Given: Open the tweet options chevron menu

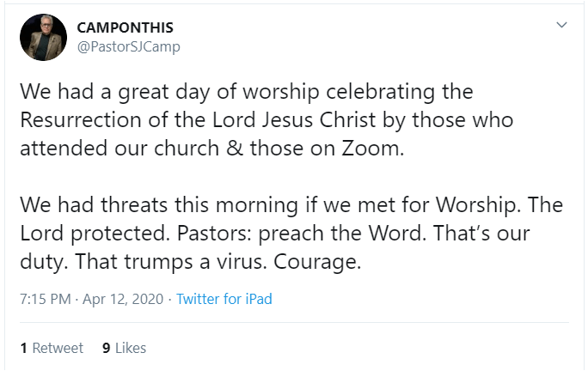Looking at the screenshot, I should pyautogui.click(x=562, y=25).
